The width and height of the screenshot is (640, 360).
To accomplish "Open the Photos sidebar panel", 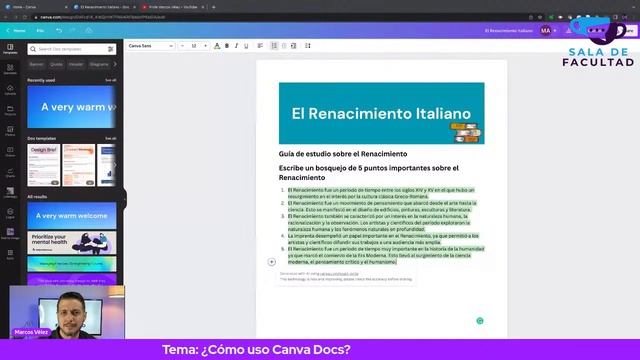I will click(10, 131).
